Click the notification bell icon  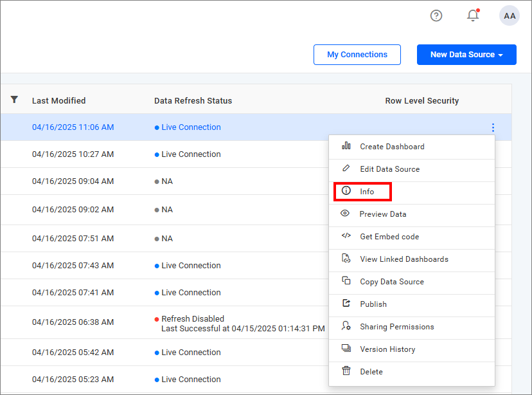473,15
